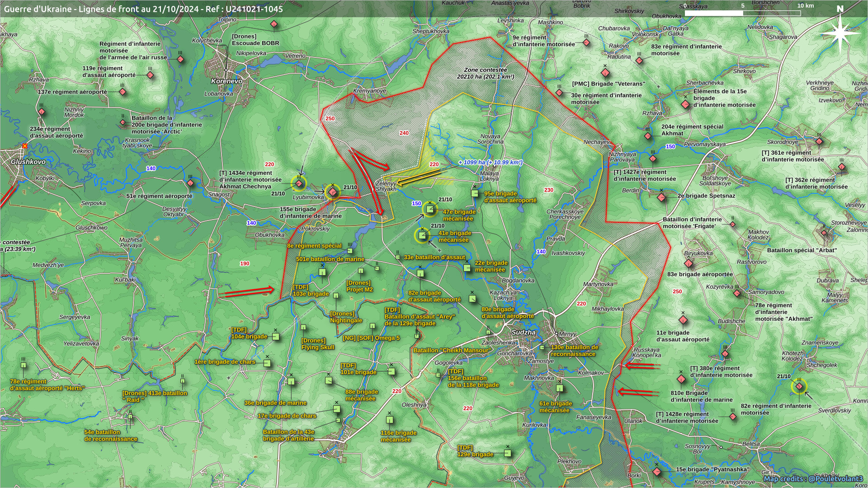Click the Korenevo town name
Screen dimensions: 868x488
(x=226, y=81)
